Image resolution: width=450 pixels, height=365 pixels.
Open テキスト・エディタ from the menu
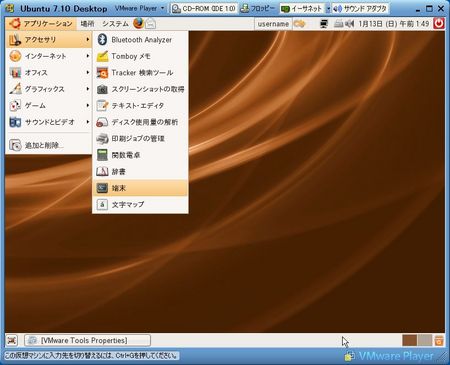pos(140,106)
